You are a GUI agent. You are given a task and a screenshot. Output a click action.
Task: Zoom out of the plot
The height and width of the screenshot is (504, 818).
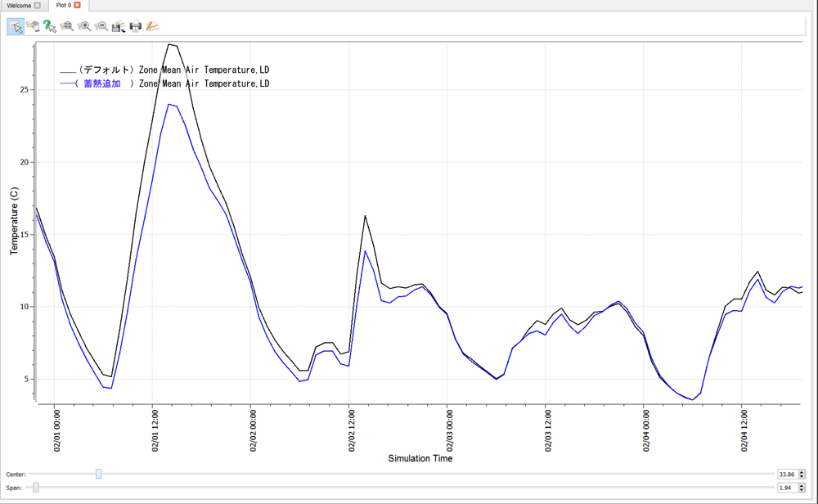101,27
